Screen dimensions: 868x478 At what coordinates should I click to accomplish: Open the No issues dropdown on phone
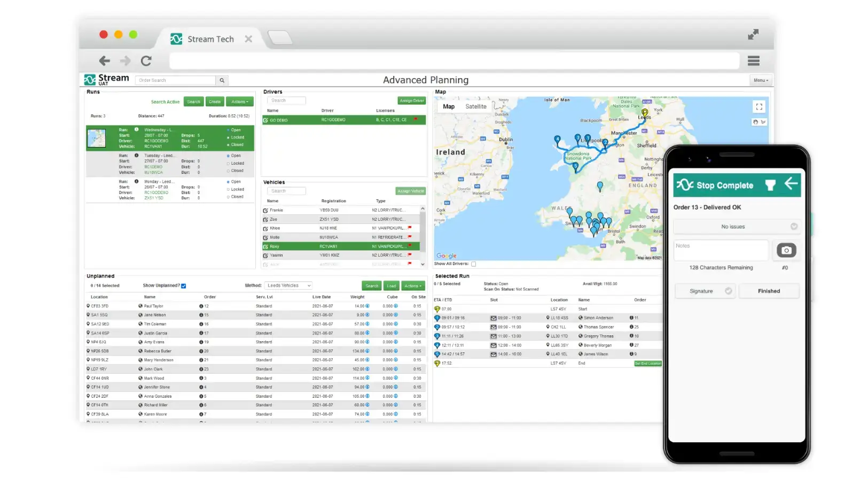click(737, 227)
